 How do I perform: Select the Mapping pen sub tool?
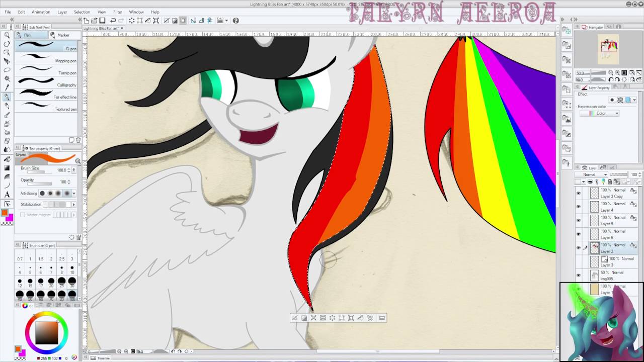pos(47,58)
